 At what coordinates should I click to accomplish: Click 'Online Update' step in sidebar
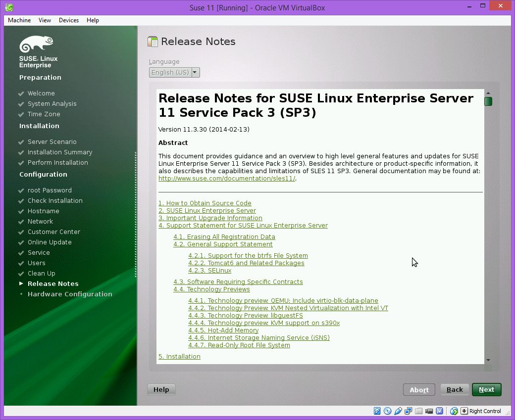50,242
